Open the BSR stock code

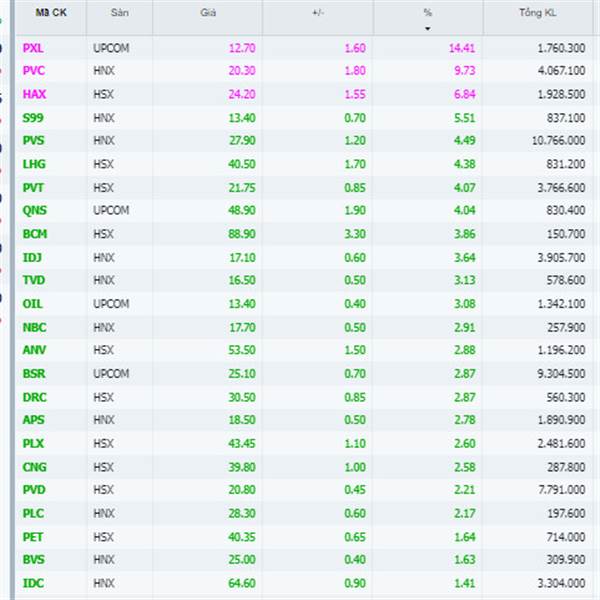click(x=34, y=373)
